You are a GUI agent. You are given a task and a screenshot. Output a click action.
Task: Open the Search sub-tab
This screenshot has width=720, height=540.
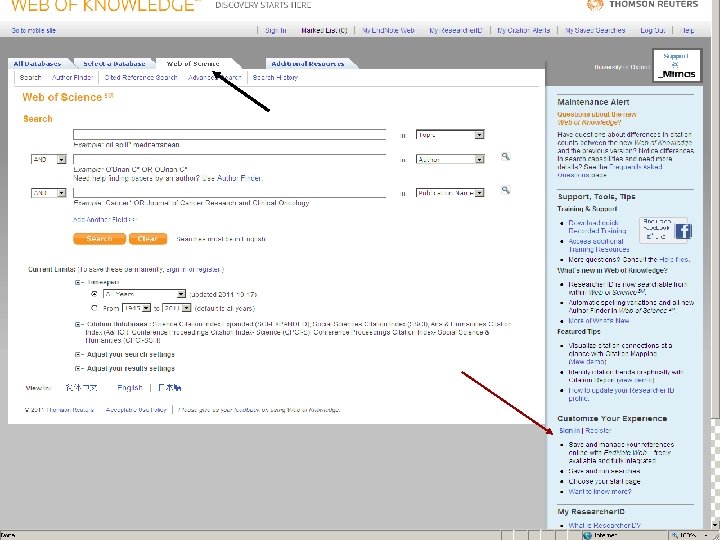(30, 78)
